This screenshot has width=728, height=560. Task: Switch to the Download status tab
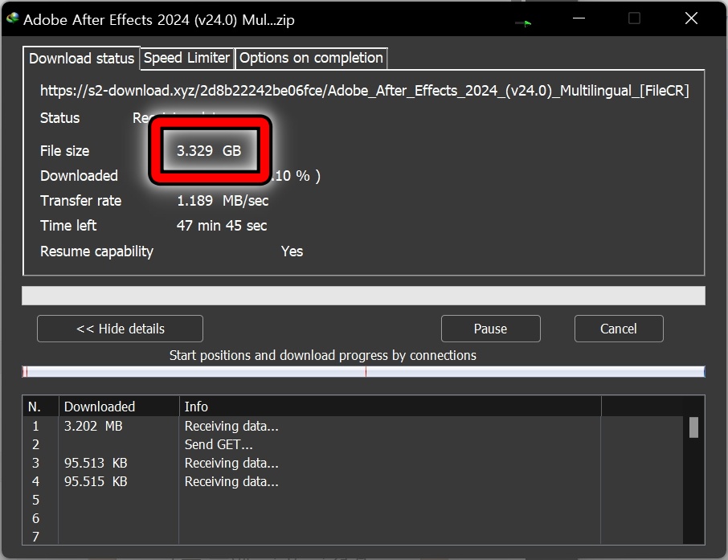tap(81, 59)
